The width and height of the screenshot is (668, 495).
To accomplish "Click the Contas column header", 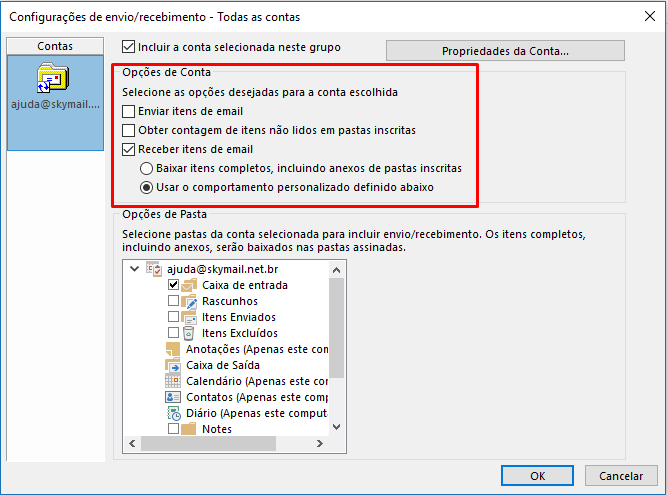I will (55, 46).
